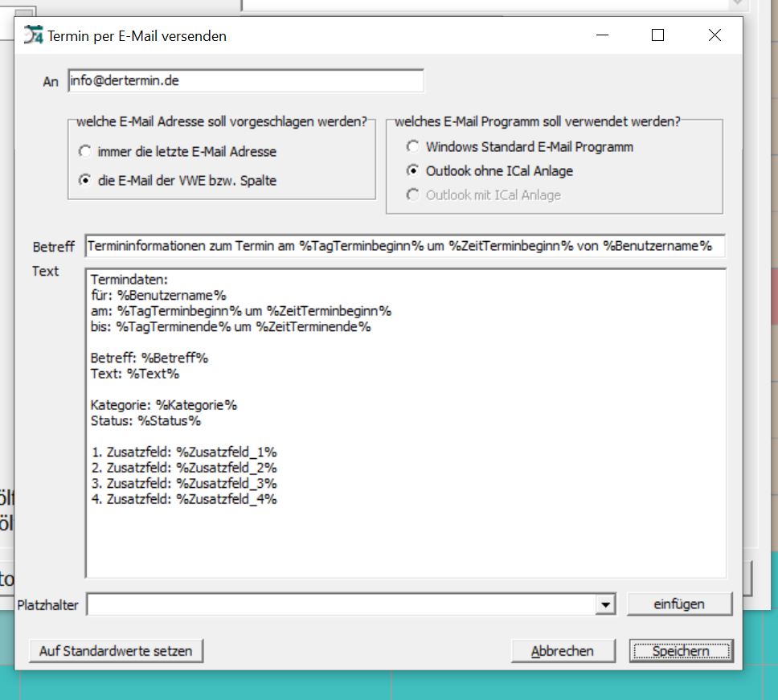Click the calendar app icon in title bar
This screenshot has height=700, width=778.
tap(33, 35)
